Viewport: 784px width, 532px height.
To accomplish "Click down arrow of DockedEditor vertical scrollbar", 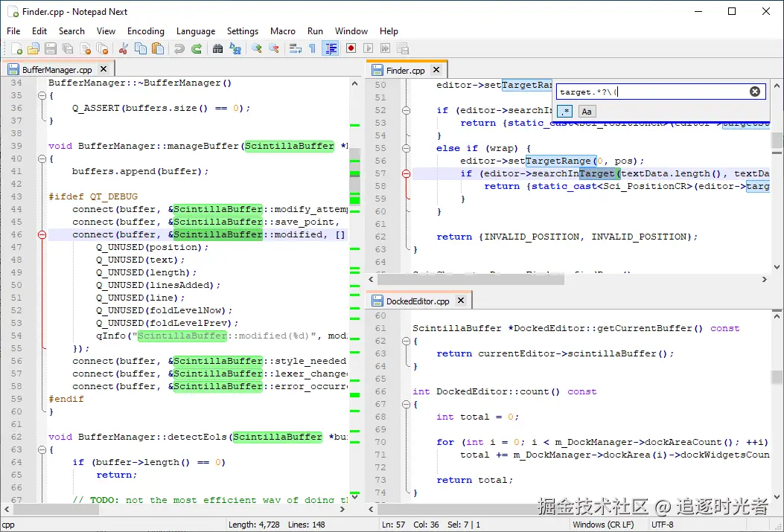I will [x=777, y=496].
